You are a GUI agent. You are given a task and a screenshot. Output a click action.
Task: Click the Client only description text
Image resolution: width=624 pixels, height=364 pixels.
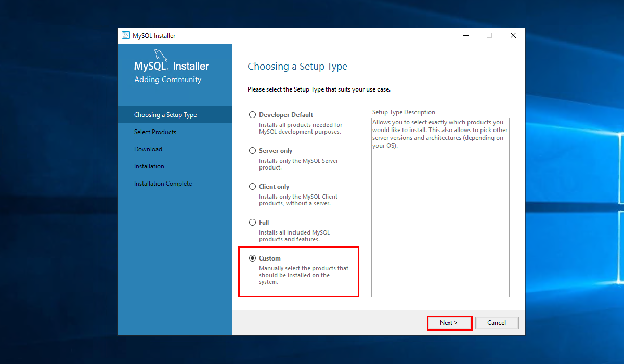click(298, 200)
